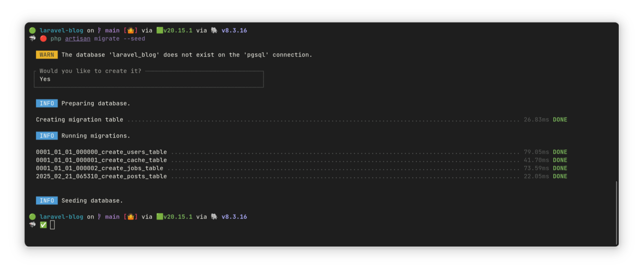Click the INFO badge next to Preparing database
The width and height of the screenshot is (644, 274).
point(47,103)
